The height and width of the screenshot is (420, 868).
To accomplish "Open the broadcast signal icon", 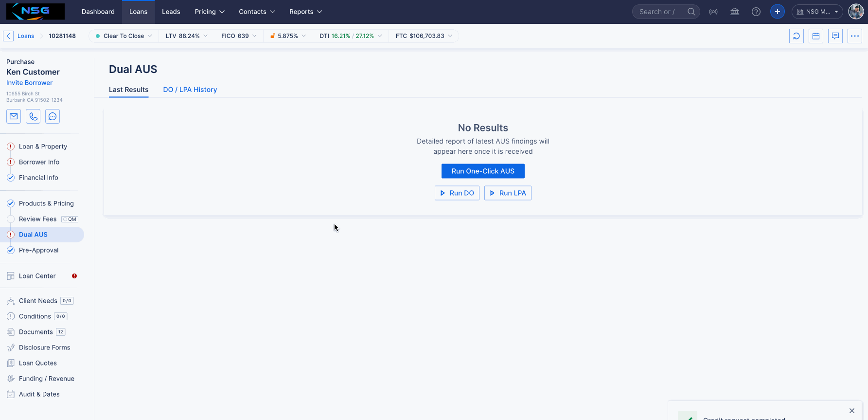I will [713, 12].
